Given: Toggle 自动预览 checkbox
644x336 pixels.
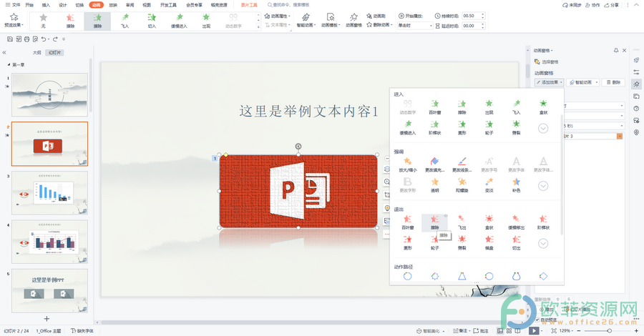Looking at the screenshot, I should (537, 320).
